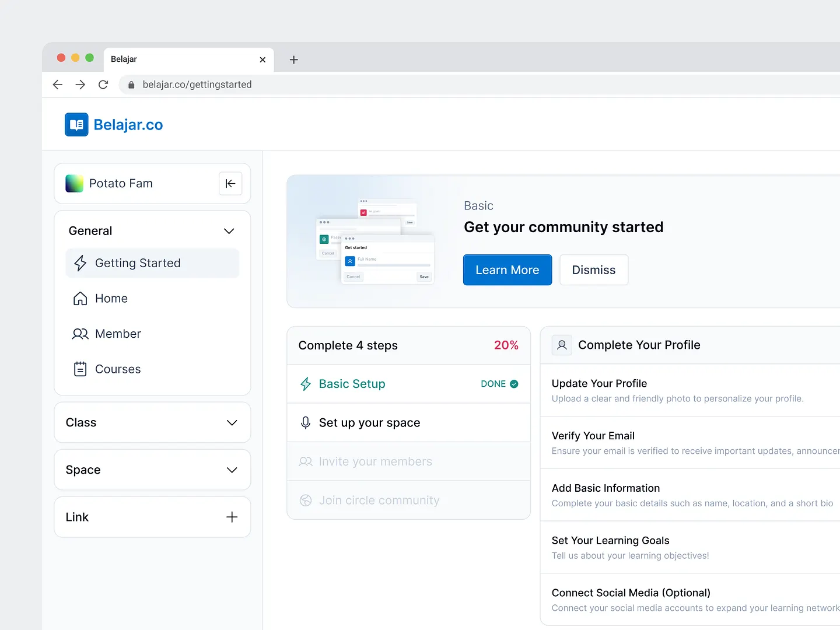Click the members icon beside Invite your members

[x=306, y=461]
